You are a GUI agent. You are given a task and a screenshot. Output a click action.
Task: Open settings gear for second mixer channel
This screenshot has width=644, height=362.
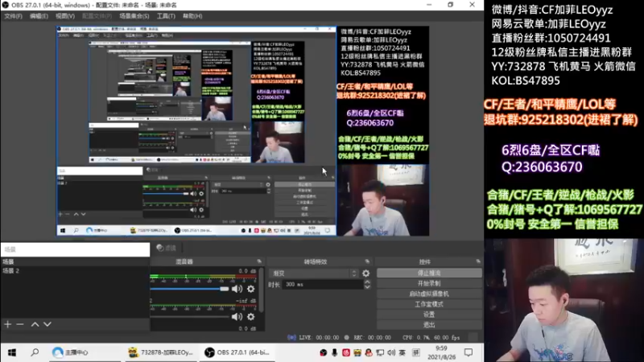coord(250,317)
